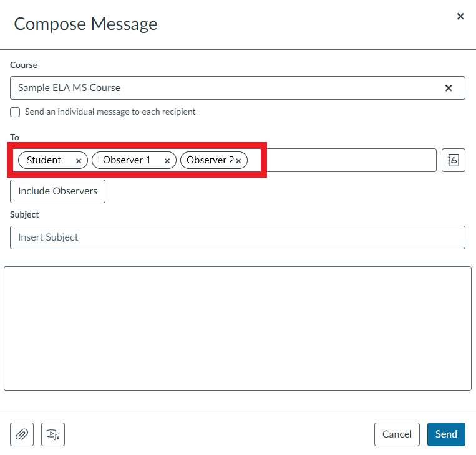Click the Include Observers button

click(x=57, y=191)
